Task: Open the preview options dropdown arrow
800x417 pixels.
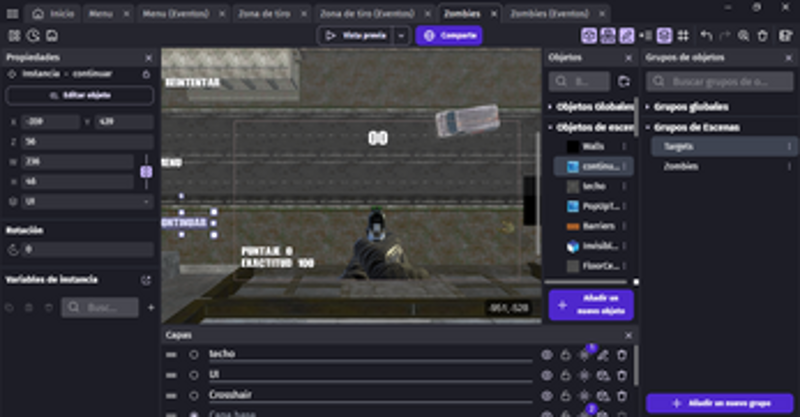Action: pos(402,36)
